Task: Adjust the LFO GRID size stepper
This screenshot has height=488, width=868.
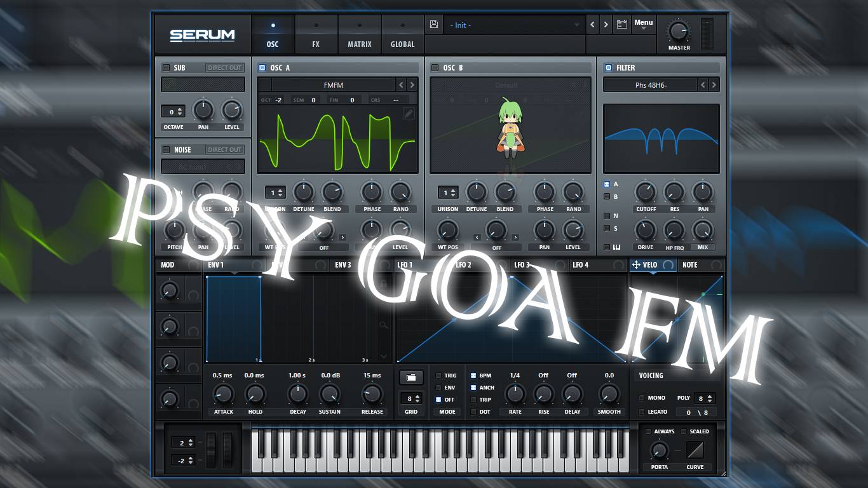Action: click(411, 399)
